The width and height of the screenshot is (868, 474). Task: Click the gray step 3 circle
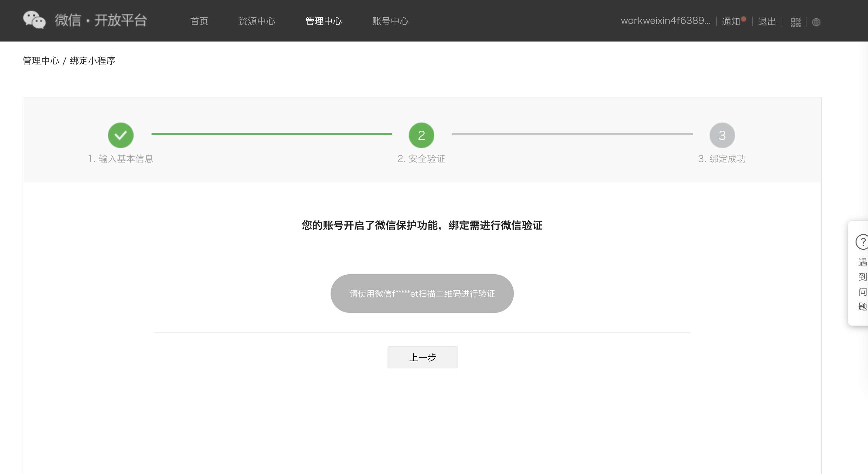pos(722,135)
